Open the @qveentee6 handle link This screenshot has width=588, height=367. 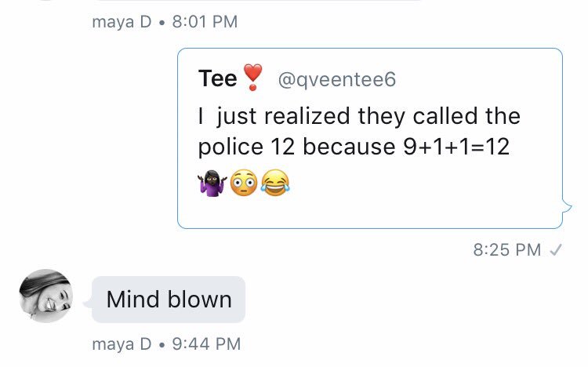337,79
